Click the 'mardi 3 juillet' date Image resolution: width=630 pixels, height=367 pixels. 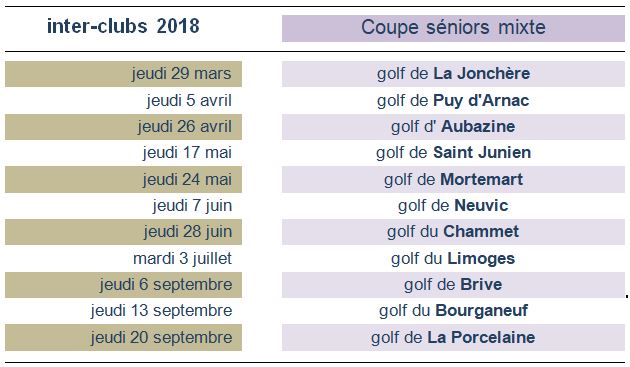182,258
